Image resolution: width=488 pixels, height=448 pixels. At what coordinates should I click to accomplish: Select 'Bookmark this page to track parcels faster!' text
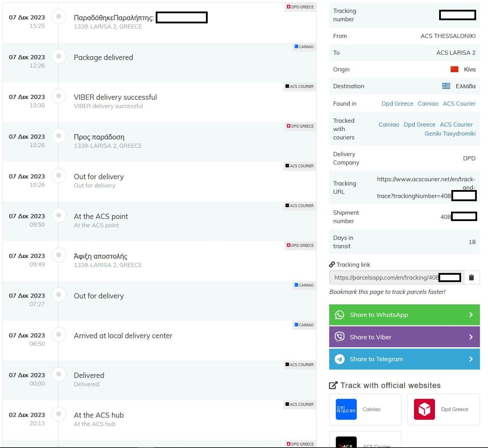tap(387, 292)
